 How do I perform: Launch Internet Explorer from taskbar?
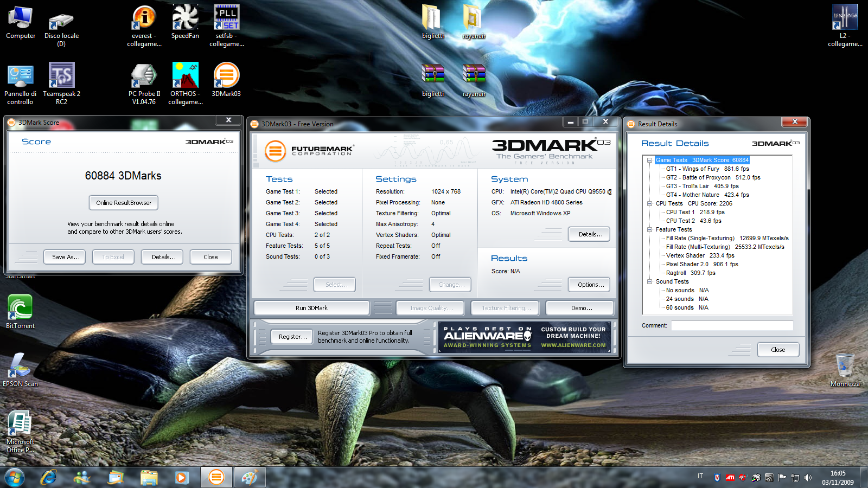[49, 477]
